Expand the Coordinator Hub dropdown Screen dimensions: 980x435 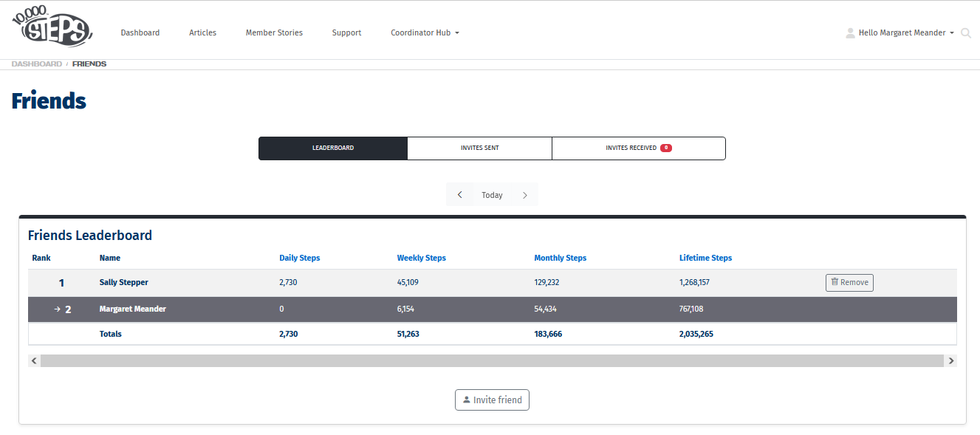tap(425, 33)
